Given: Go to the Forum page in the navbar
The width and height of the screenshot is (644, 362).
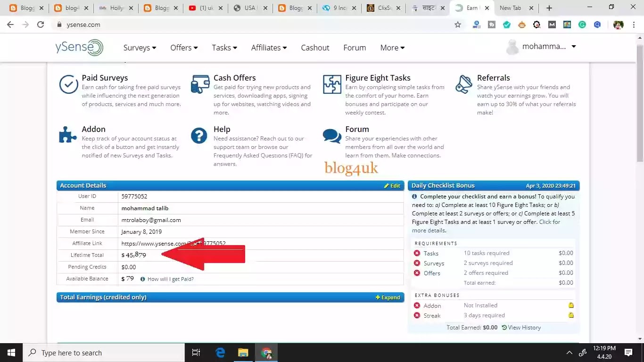Looking at the screenshot, I should (355, 48).
